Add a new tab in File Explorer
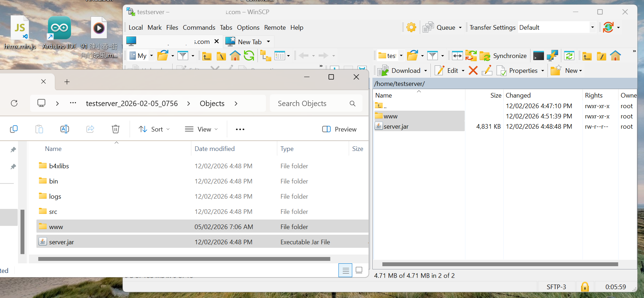This screenshot has height=298, width=644. [x=67, y=82]
